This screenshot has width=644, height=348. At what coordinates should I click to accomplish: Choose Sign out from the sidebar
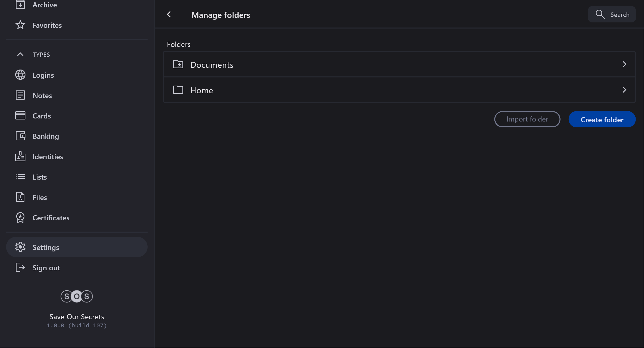click(46, 268)
